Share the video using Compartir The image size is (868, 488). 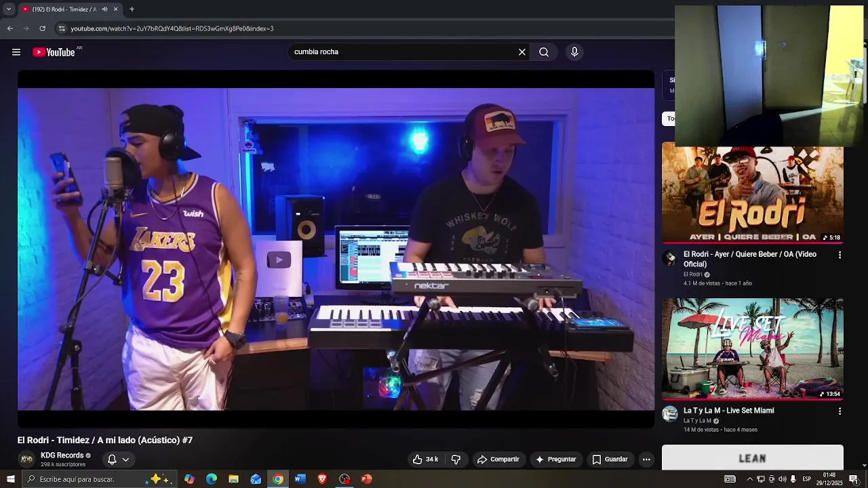point(498,460)
